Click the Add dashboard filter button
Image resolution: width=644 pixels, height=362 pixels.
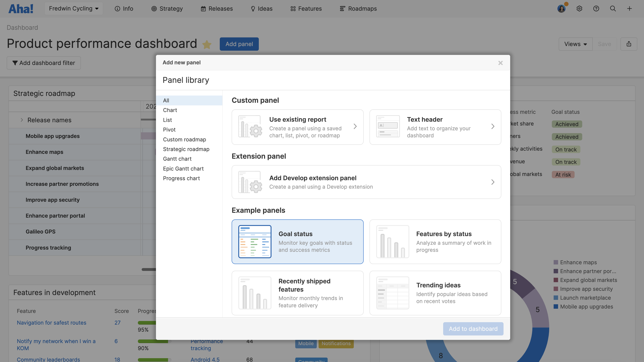(x=44, y=63)
